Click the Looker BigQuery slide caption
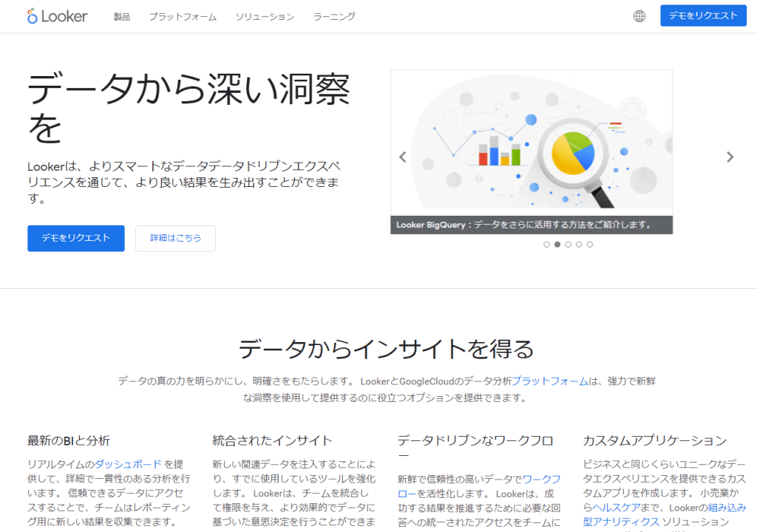This screenshot has width=757, height=532. click(x=532, y=225)
